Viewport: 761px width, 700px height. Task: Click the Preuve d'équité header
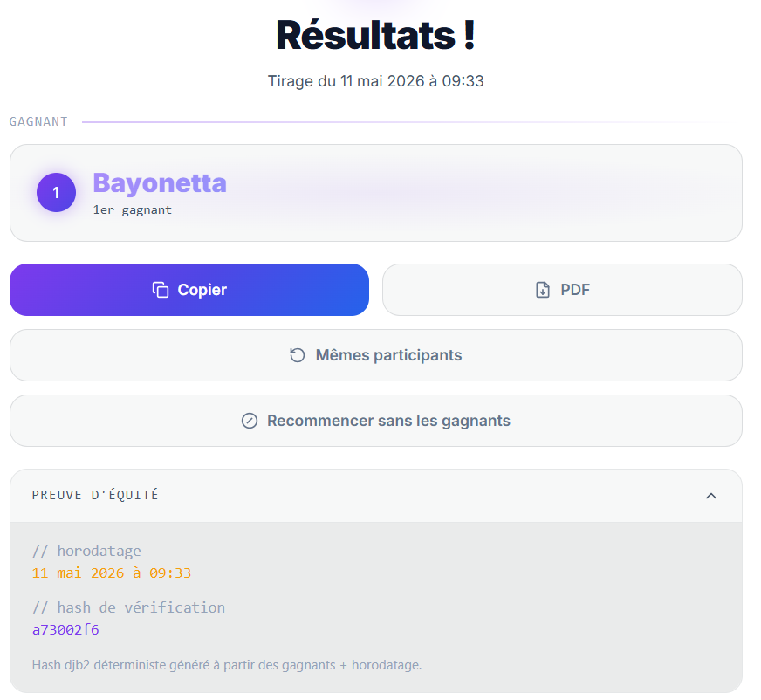(x=376, y=496)
